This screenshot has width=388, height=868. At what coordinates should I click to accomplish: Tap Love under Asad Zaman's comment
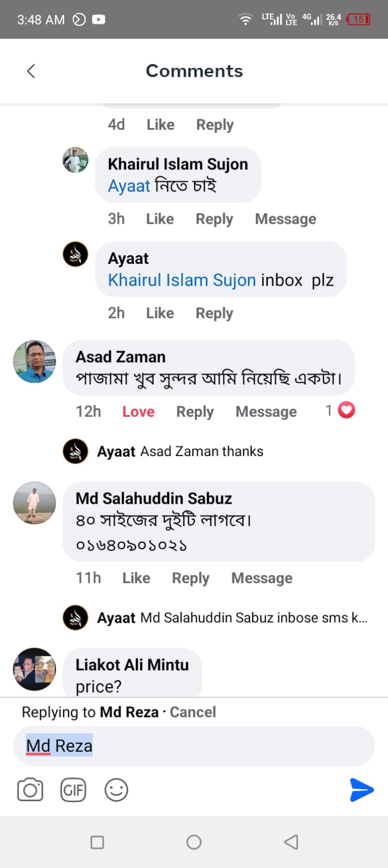coord(138,411)
